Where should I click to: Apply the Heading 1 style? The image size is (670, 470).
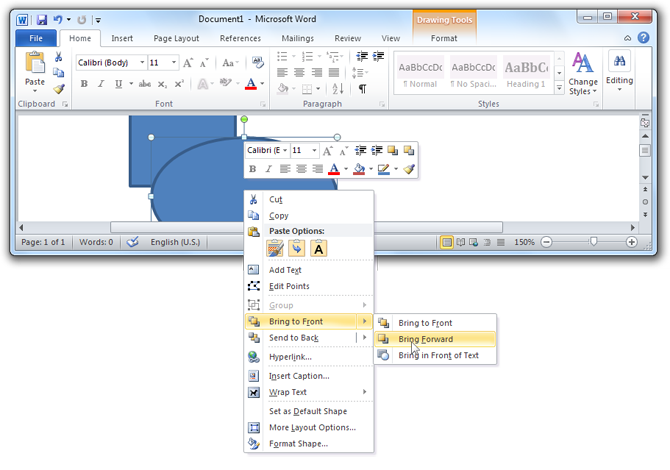point(526,72)
